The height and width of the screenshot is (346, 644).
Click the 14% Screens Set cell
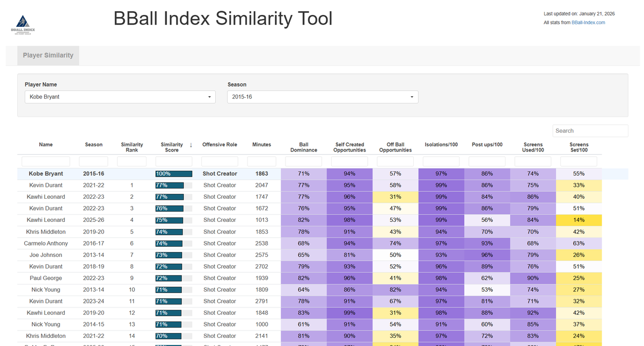(x=579, y=220)
